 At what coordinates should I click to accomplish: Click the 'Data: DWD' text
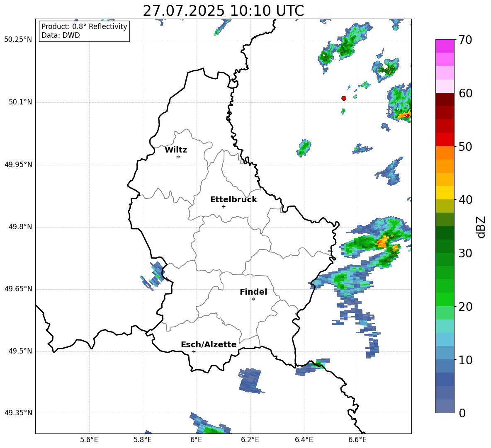61,35
